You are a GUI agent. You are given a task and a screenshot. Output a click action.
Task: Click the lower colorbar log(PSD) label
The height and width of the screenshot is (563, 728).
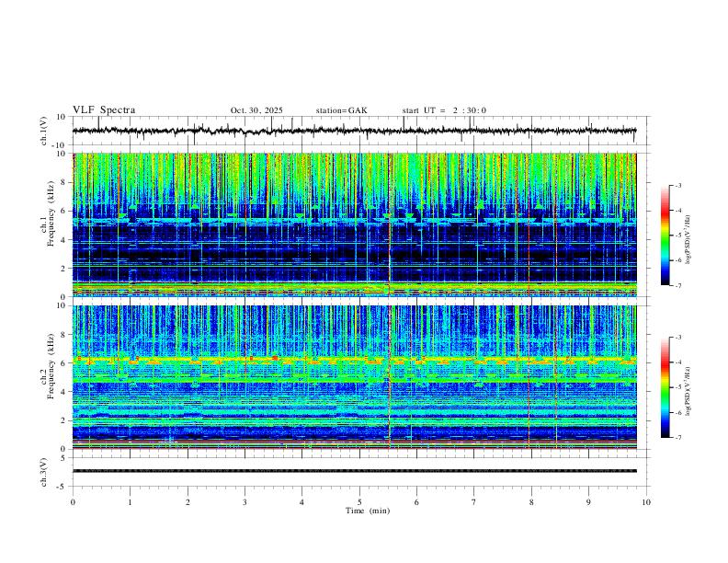click(688, 392)
